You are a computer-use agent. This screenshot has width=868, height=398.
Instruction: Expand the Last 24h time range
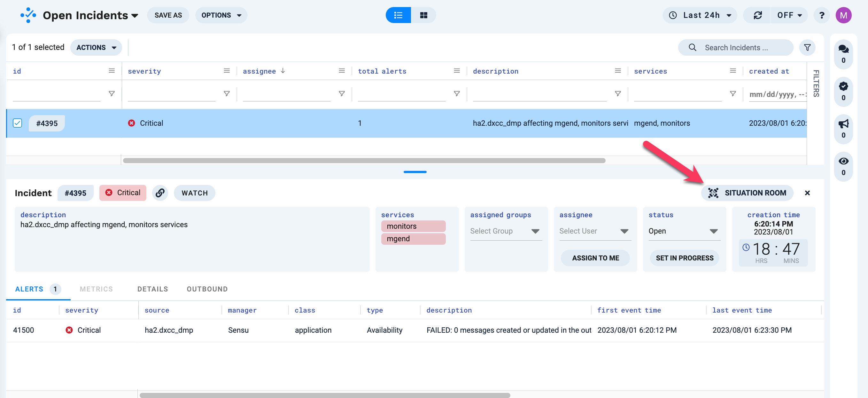(x=701, y=15)
